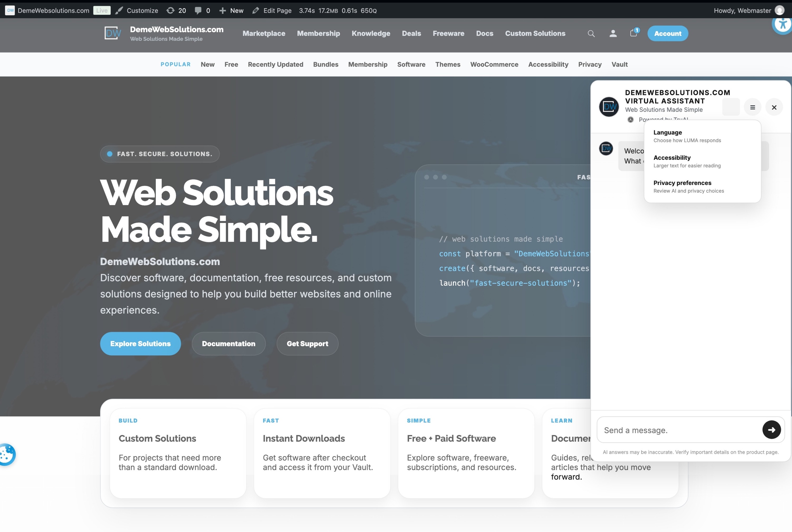Open the Custom Solutions feature card
792x532 pixels.
178,453
